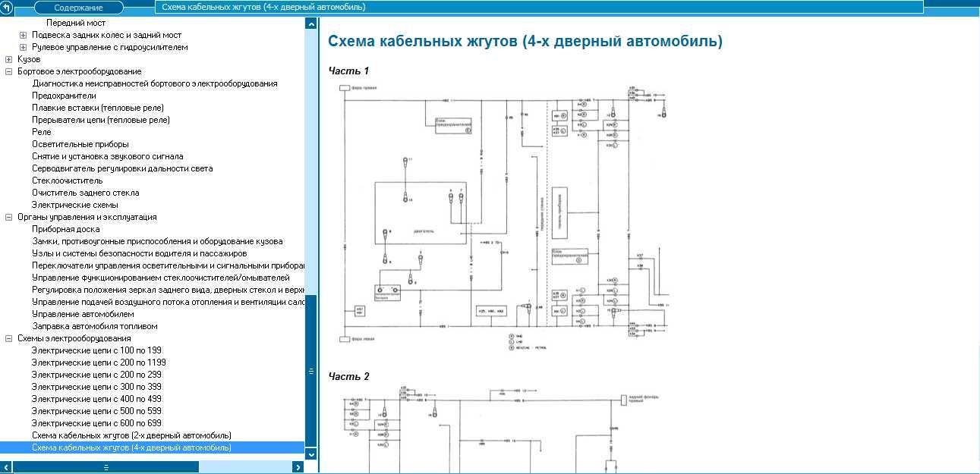980x474 pixels.
Task: Open Схема кабельных жгутов (2-х дверный автомобиль)
Action: click(x=131, y=435)
